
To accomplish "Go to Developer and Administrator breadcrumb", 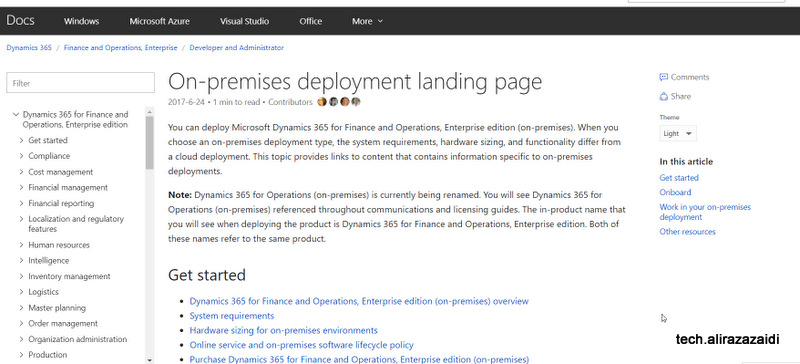I will (x=236, y=47).
